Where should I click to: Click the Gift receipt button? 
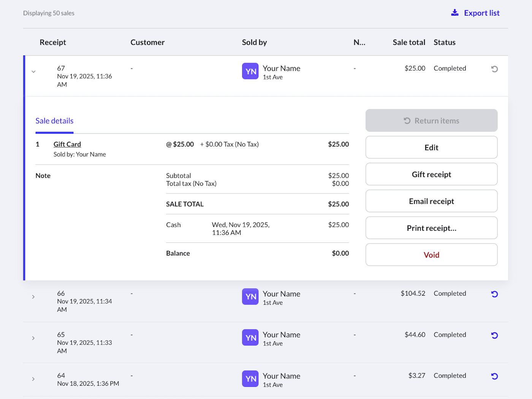tap(431, 174)
